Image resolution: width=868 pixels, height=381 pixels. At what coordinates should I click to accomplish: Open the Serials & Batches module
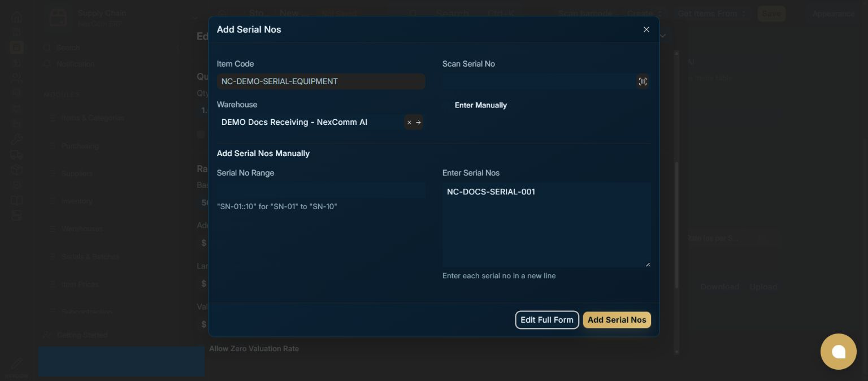(x=90, y=256)
